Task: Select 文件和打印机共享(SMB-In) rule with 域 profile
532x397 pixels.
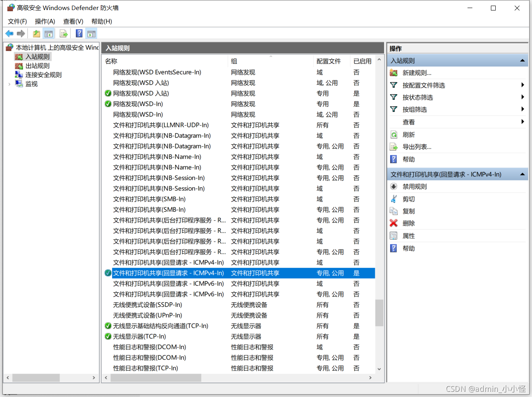Action: pos(149,199)
